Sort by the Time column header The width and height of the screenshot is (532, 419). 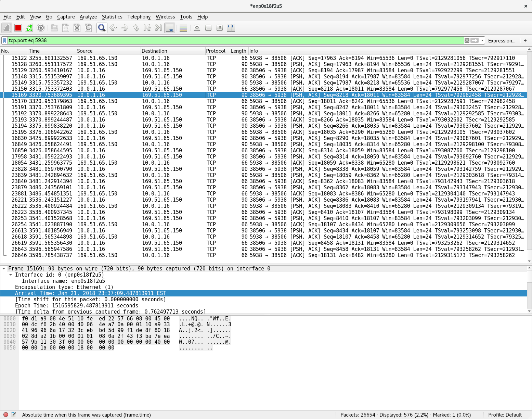click(x=52, y=51)
